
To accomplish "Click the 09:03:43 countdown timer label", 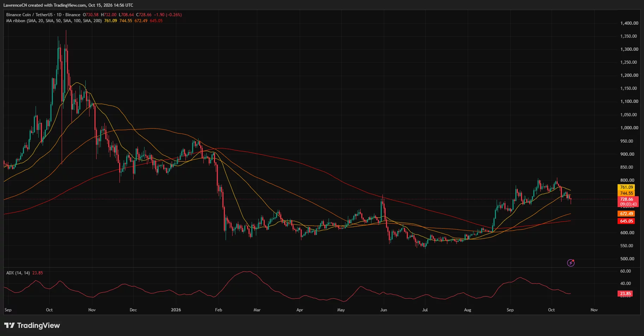I will click(x=628, y=204).
